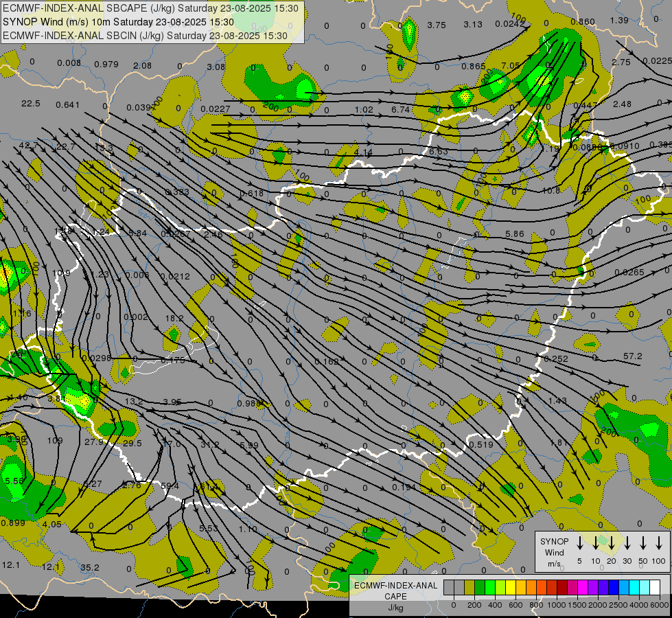
Task: Click the 0.194 value on the map
Action: (x=404, y=487)
